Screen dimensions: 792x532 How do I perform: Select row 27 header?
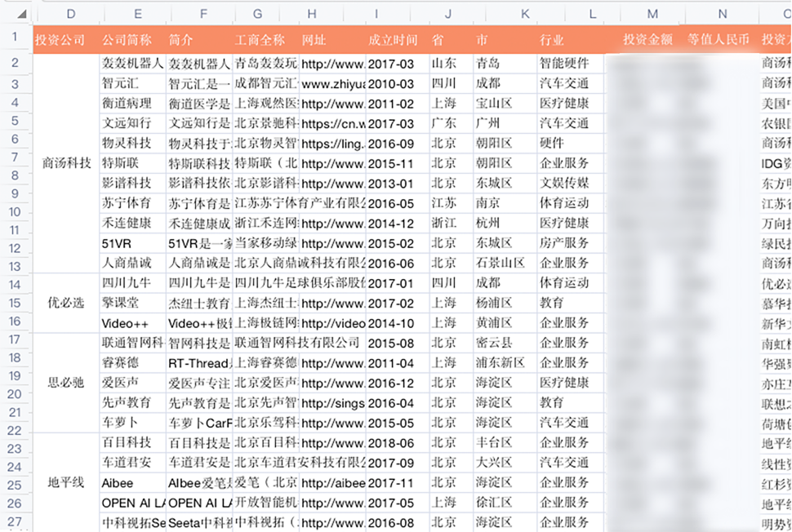[x=16, y=521]
